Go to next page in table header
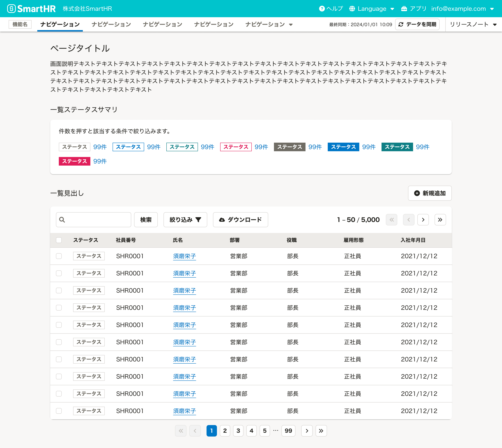Viewport: 502px width, 448px height. click(x=423, y=220)
